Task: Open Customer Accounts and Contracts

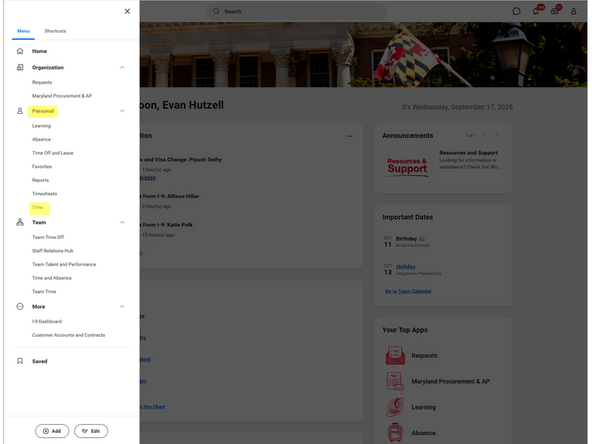Action: pos(68,335)
